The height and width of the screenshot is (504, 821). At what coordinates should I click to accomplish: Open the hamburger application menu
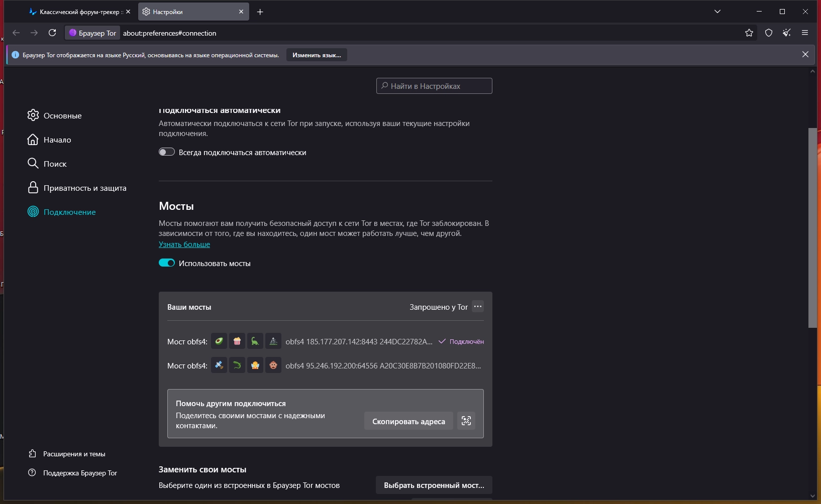point(805,33)
